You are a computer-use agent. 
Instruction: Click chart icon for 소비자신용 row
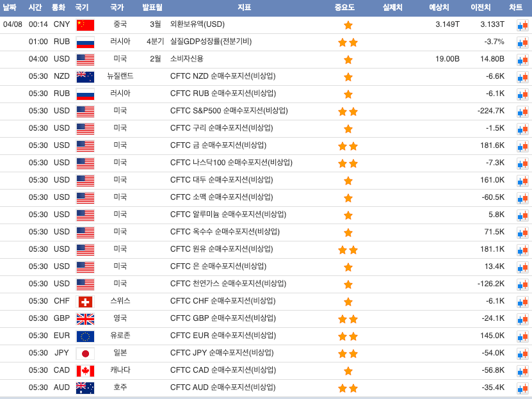(x=522, y=60)
